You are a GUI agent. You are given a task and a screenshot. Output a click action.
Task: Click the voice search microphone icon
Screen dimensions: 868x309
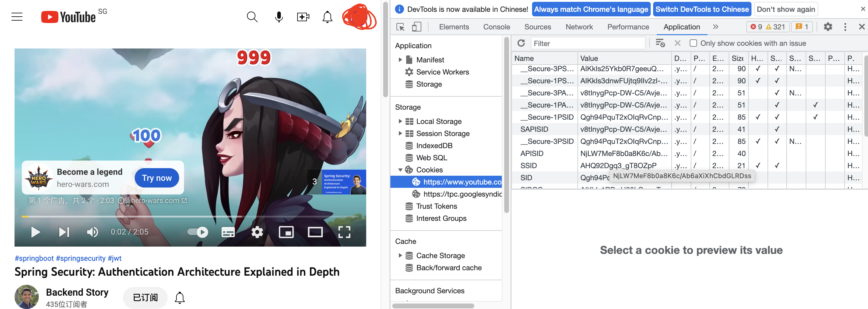(279, 17)
